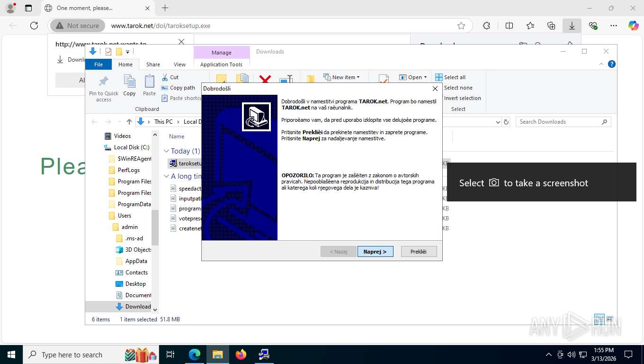Screen dimensions: 644x364
Task: Select Downloads in the navigation tree
Action: pyautogui.click(x=134, y=307)
